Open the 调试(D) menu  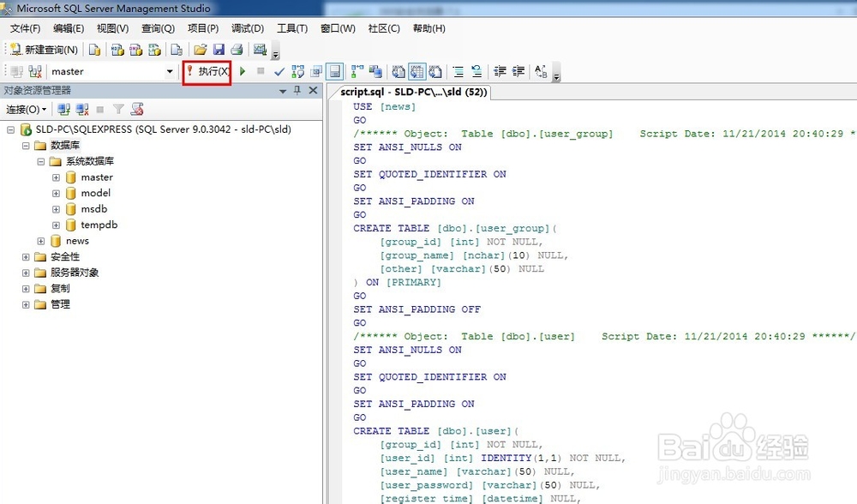click(248, 28)
